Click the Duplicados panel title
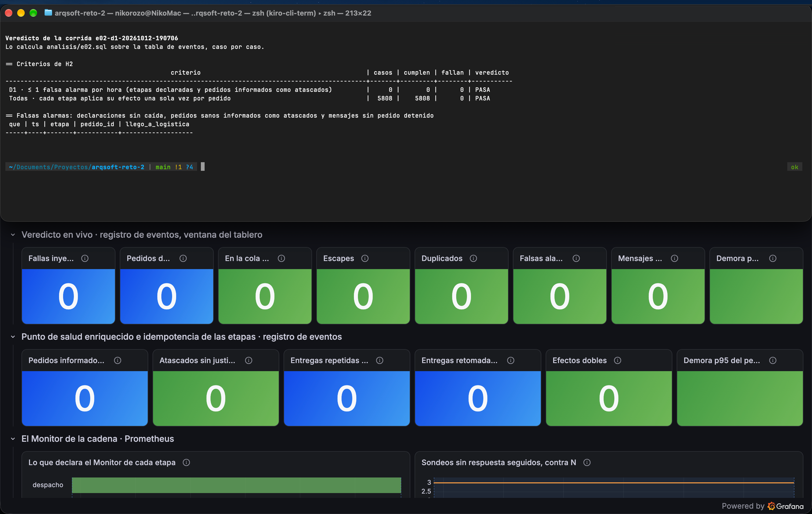Viewport: 812px width, 514px height. pos(442,258)
